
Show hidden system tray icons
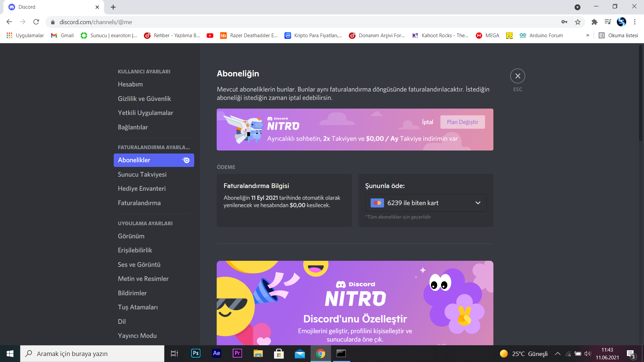(557, 354)
